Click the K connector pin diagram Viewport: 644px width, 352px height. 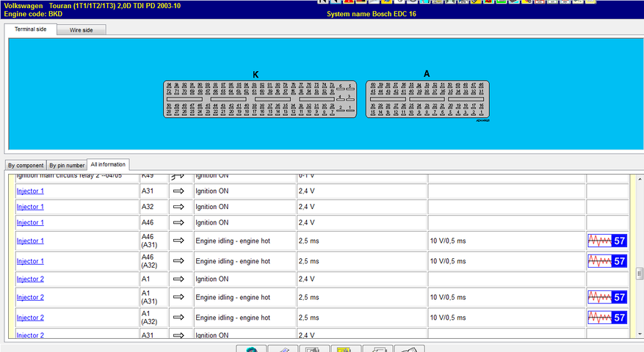[x=259, y=99]
